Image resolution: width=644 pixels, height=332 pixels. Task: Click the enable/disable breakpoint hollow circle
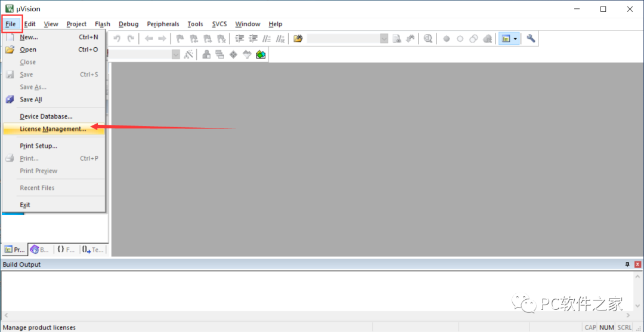click(x=460, y=39)
